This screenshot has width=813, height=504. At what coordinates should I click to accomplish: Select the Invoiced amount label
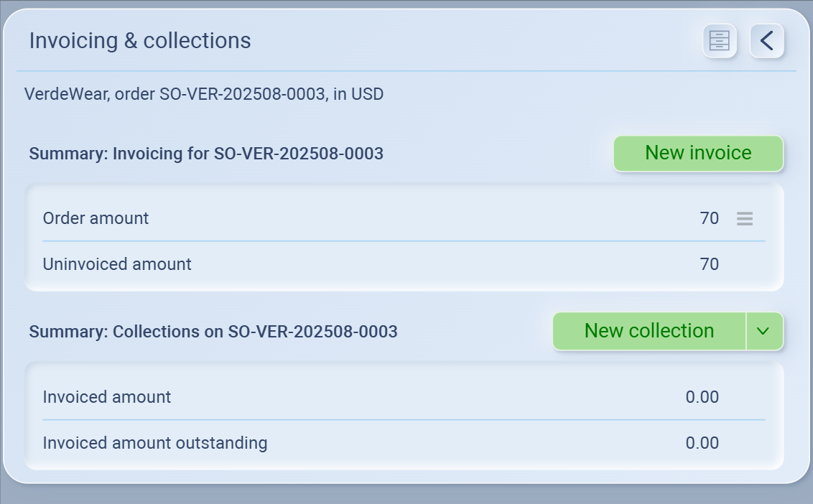click(x=107, y=397)
